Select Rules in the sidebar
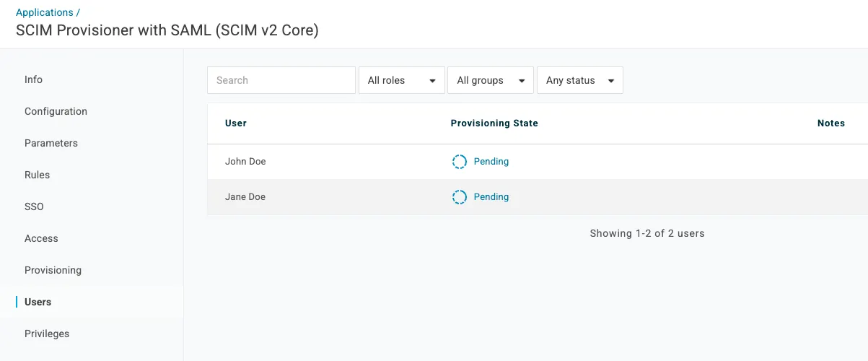The image size is (868, 361). [38, 175]
